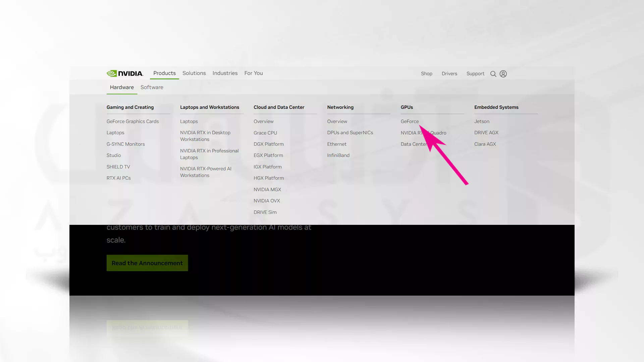
Task: Open the search icon
Action: point(493,74)
